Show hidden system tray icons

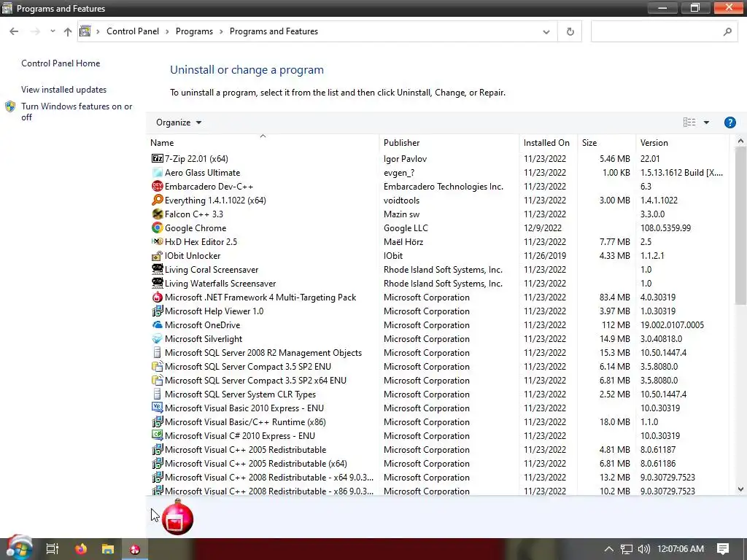tap(608, 549)
